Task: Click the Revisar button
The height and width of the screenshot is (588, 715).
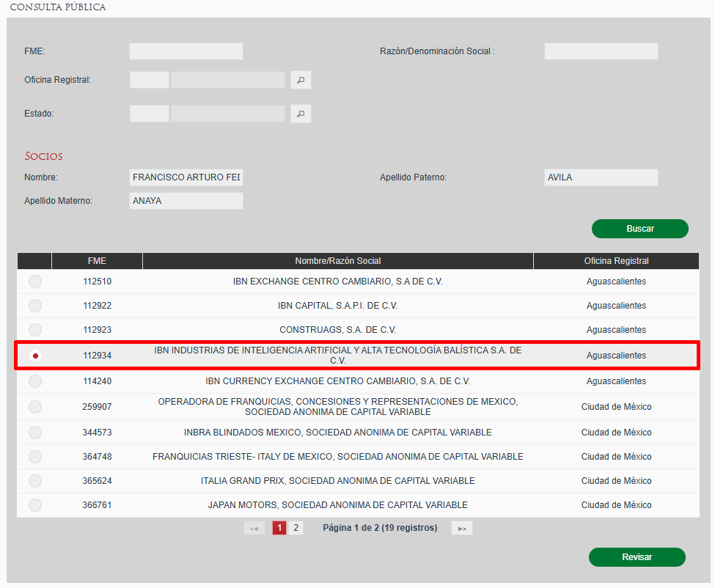Action: coord(637,557)
